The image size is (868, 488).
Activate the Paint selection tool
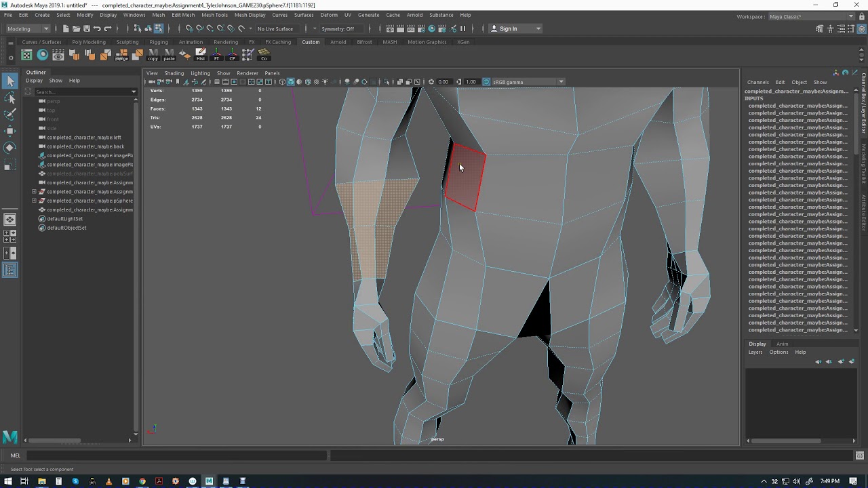pos(9,115)
